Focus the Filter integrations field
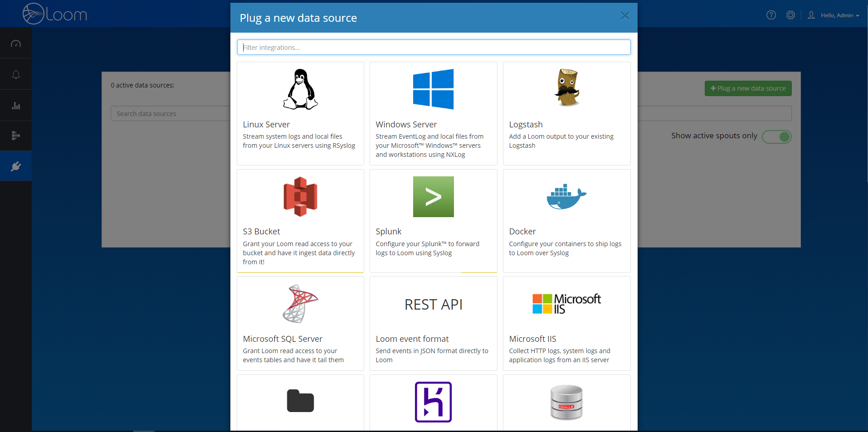Screen dimensions: 868x432 tap(434, 47)
